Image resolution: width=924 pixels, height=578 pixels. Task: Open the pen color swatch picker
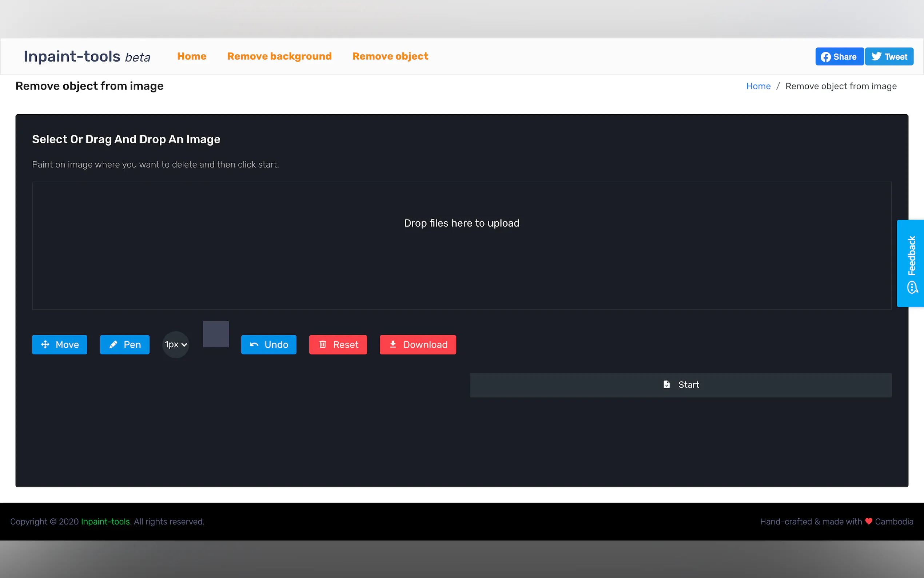point(216,334)
